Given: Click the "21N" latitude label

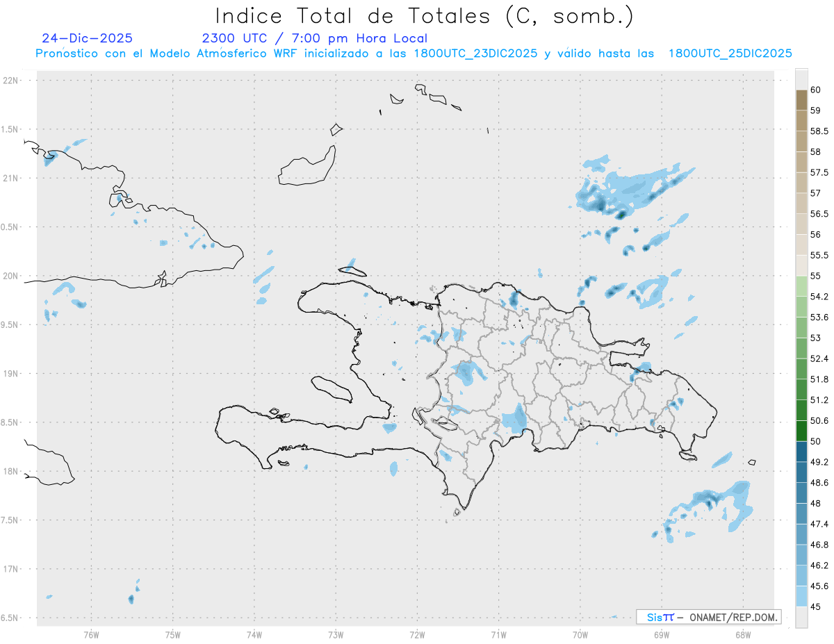Looking at the screenshot, I should coord(12,179).
